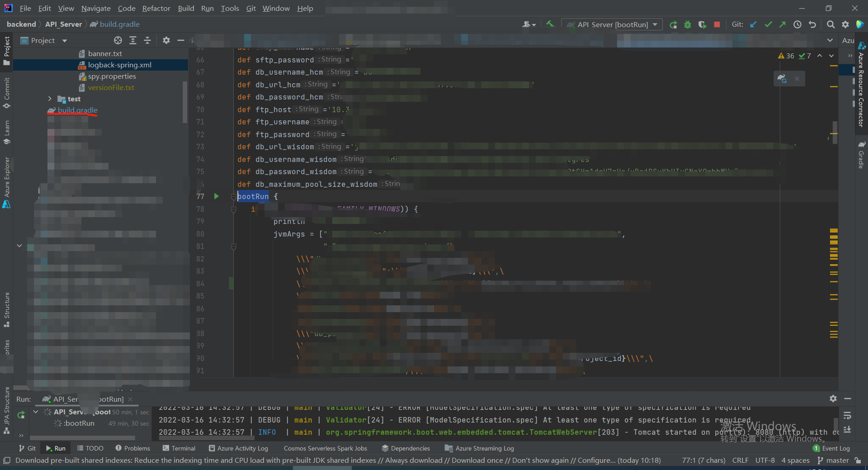Stop the running process with red square
868x470 pixels.
[717, 24]
